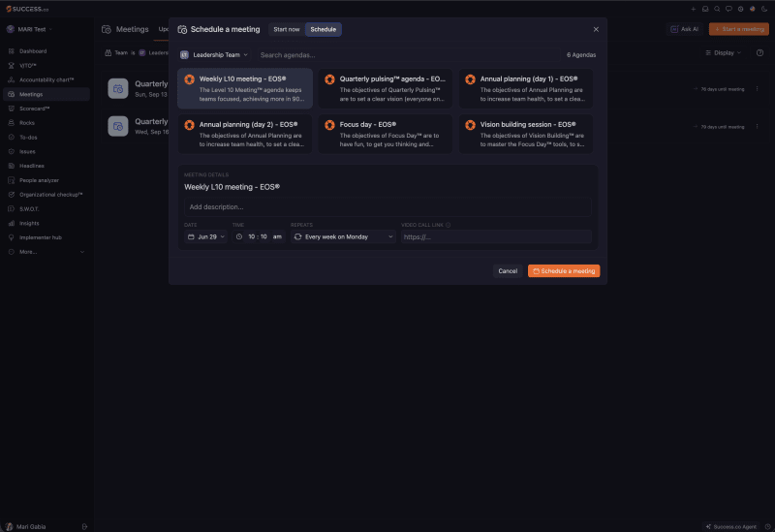The height and width of the screenshot is (532, 775).
Task: Open Accountability chart in sidebar
Action: pos(46,79)
